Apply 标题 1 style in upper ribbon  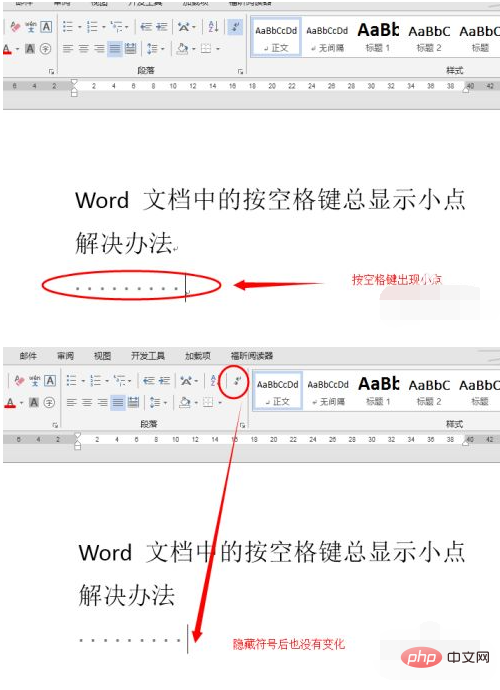point(378,38)
